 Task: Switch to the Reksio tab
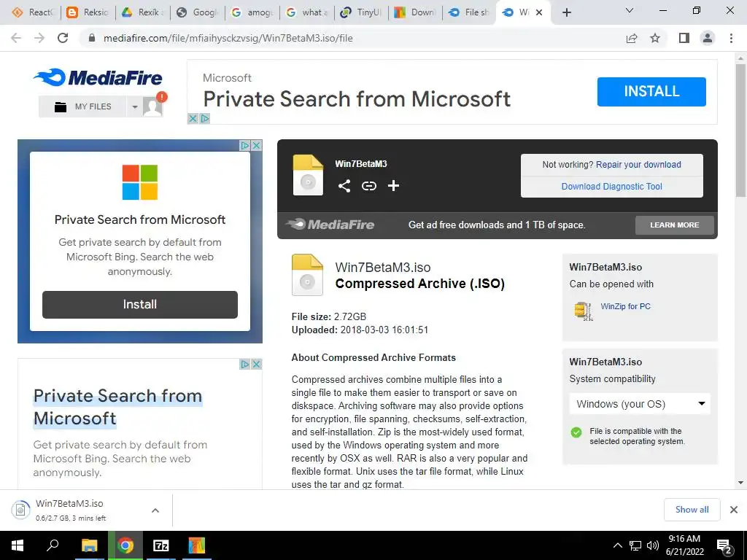pyautogui.click(x=88, y=12)
